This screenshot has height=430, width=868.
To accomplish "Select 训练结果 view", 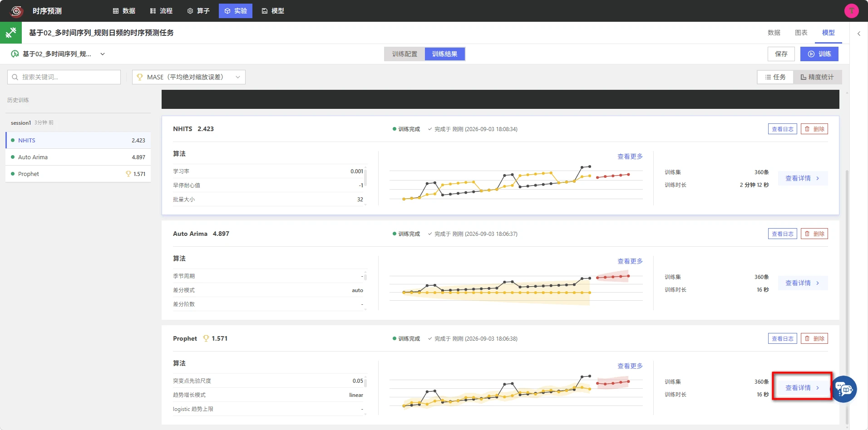I will tap(445, 54).
